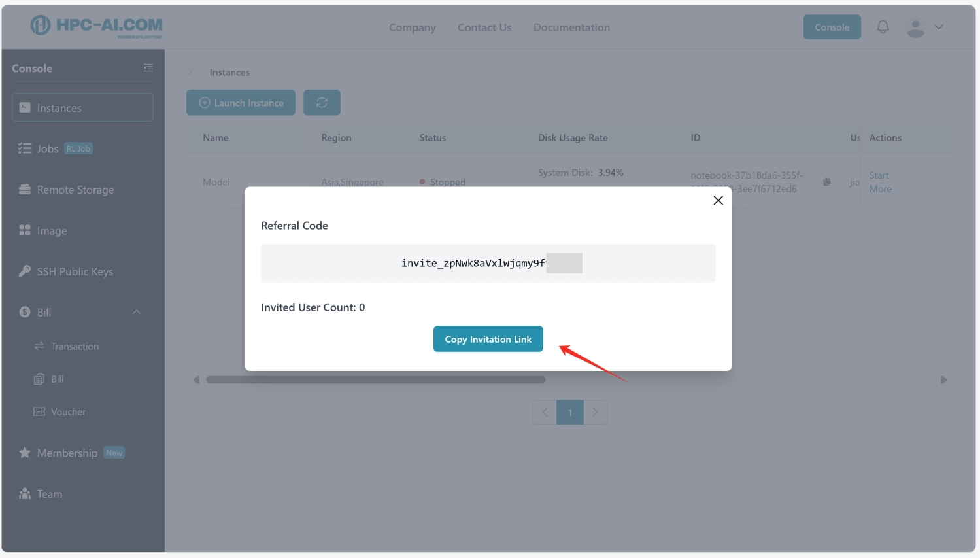980x558 pixels.
Task: Click the user avatar icon
Action: click(x=915, y=27)
